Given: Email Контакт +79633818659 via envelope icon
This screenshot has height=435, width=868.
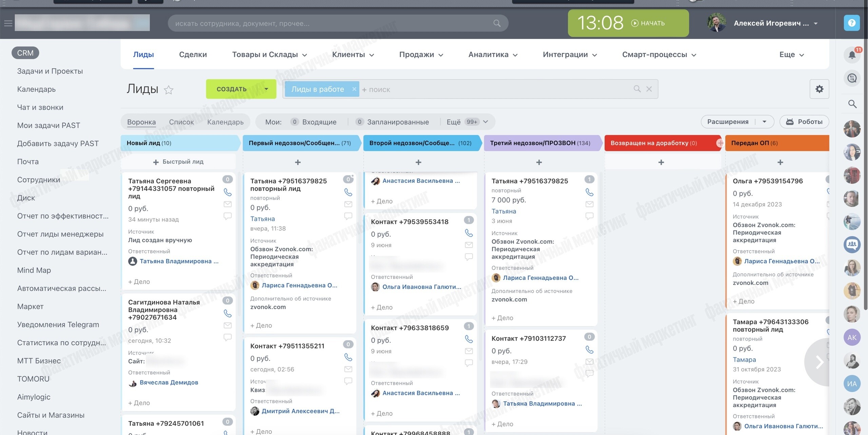Looking at the screenshot, I should 469,351.
